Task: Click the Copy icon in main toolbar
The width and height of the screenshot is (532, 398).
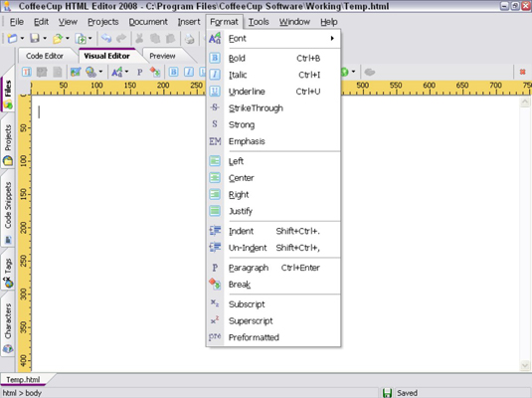Action: click(x=155, y=39)
